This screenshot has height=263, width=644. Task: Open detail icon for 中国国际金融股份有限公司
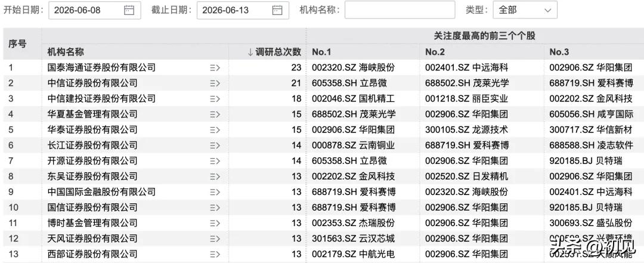click(215, 192)
